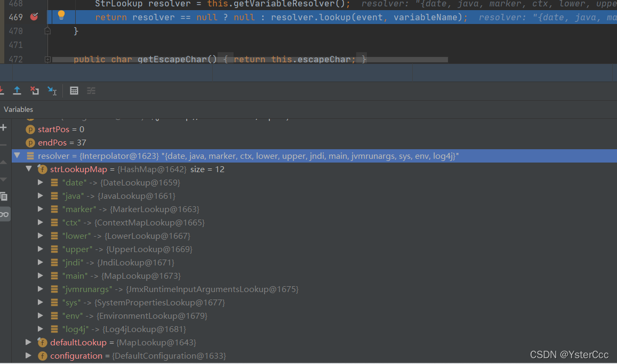Image resolution: width=617 pixels, height=364 pixels.
Task: Select the Variables panel tab
Action: [19, 109]
